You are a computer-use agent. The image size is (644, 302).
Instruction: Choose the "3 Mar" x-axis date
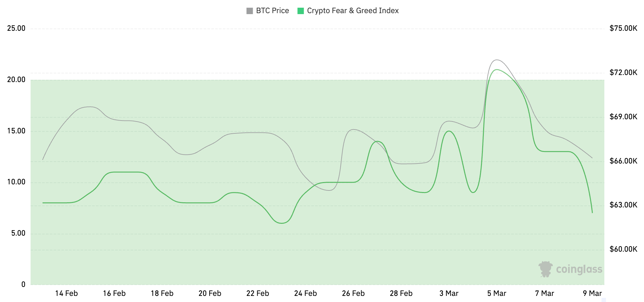pyautogui.click(x=449, y=293)
